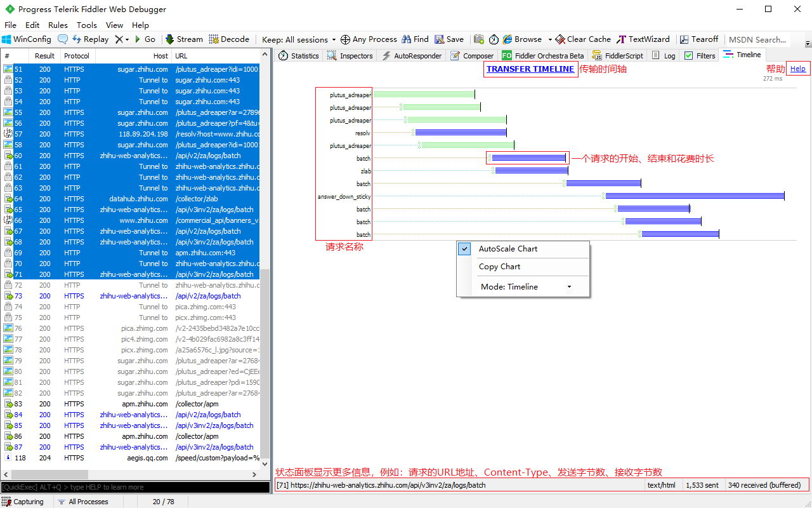Screen dimensions: 812x508
Task: Toggle Capturing in the status bar
Action: [x=23, y=502]
